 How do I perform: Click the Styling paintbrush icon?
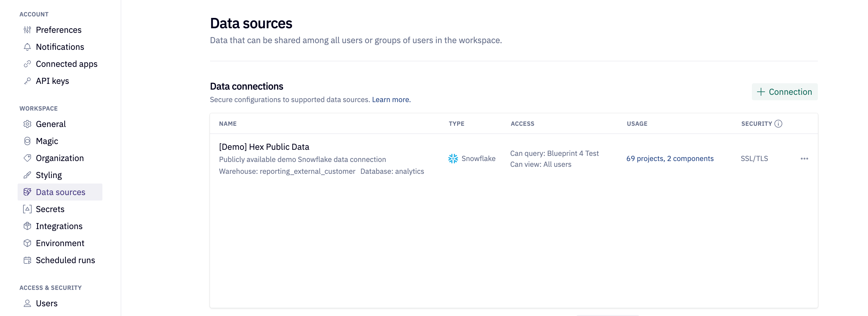pos(27,175)
